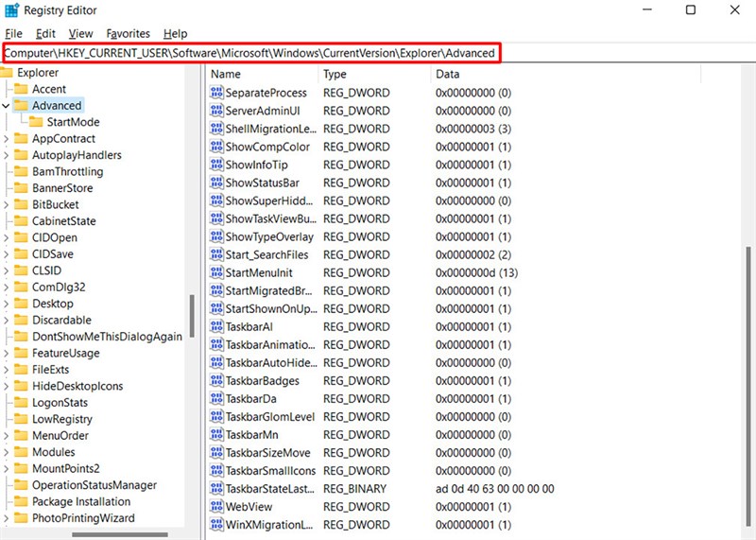Expand the CIDOpen key arrow
Viewport: 756px width, 540px height.
(x=6, y=237)
